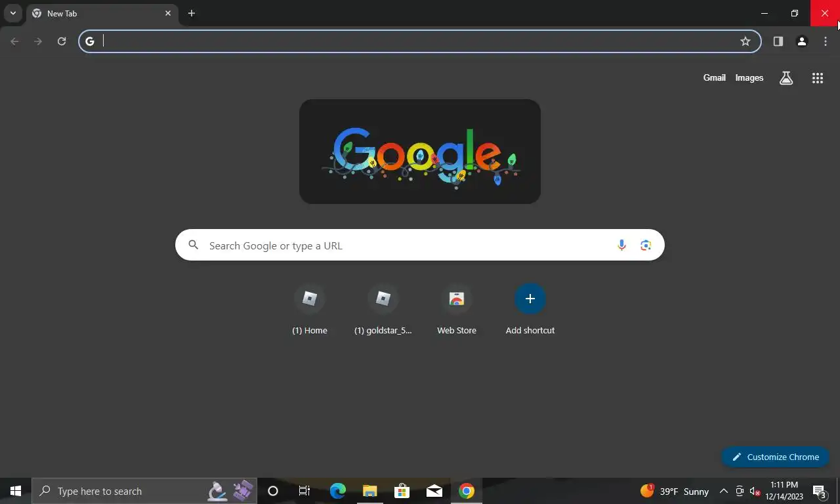
Task: Click the magnifier icon in the search box
Action: (x=193, y=245)
